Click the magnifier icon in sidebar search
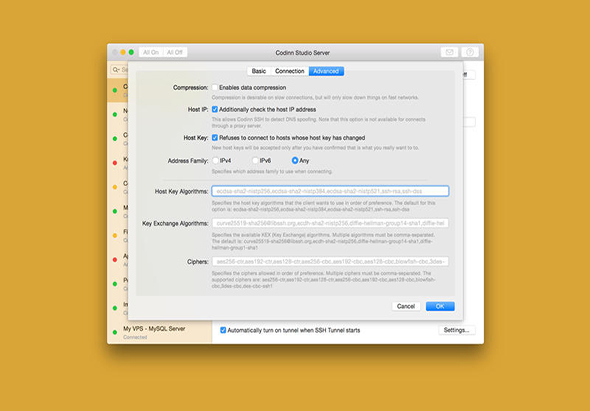 [116, 70]
